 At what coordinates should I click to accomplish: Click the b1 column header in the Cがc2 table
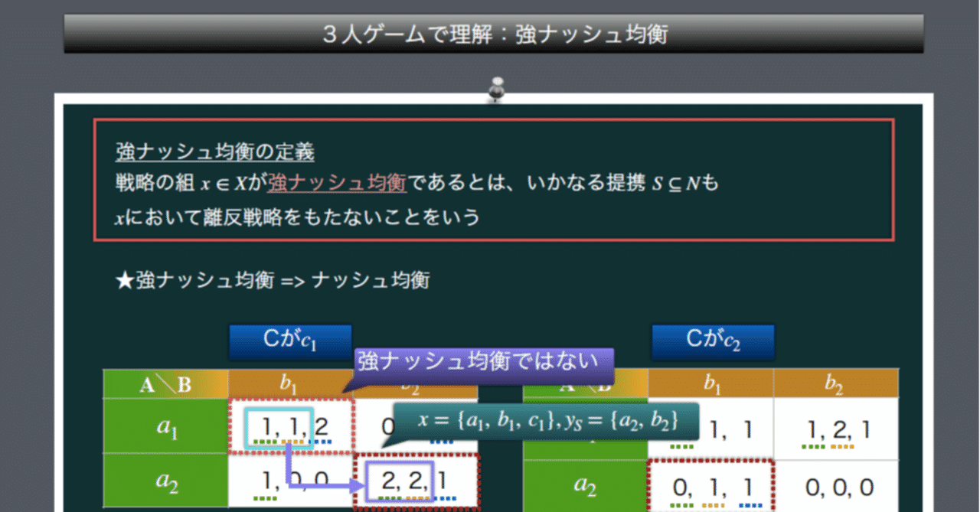click(711, 383)
